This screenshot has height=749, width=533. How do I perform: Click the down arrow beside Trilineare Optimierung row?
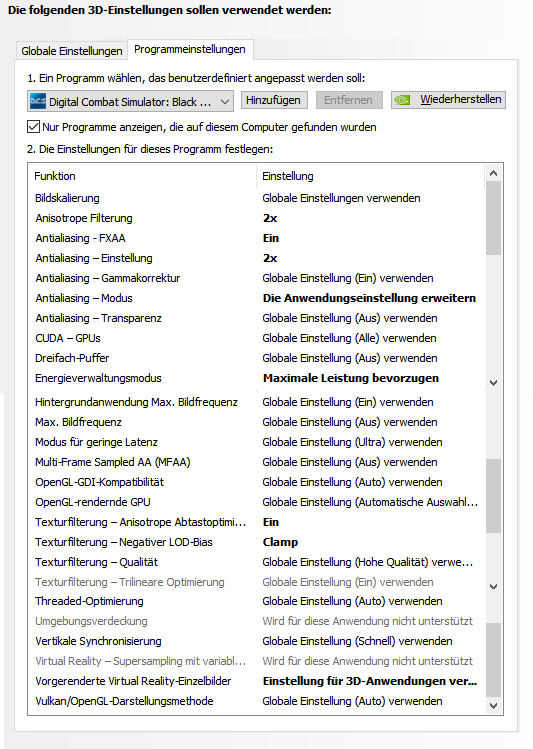coord(493,586)
